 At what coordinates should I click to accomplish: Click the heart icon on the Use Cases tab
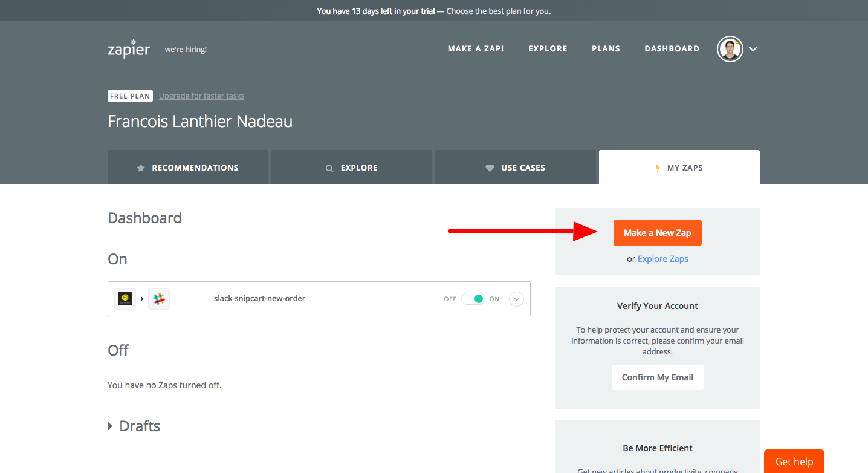tap(490, 168)
